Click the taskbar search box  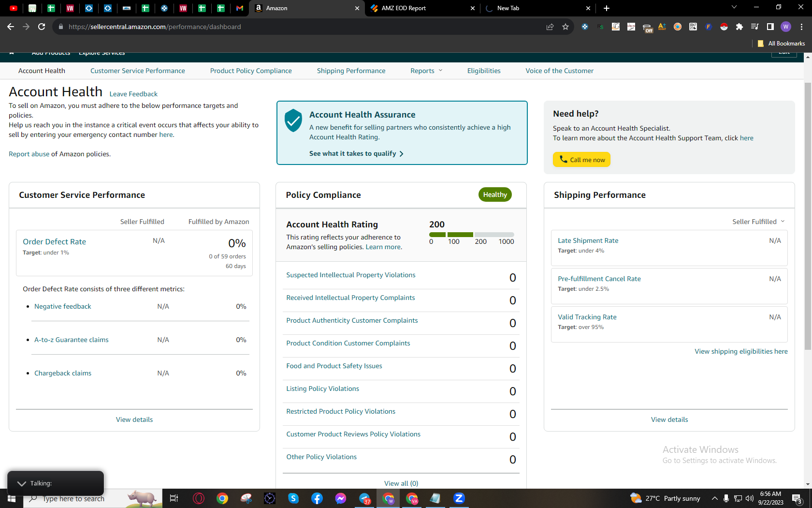point(93,498)
